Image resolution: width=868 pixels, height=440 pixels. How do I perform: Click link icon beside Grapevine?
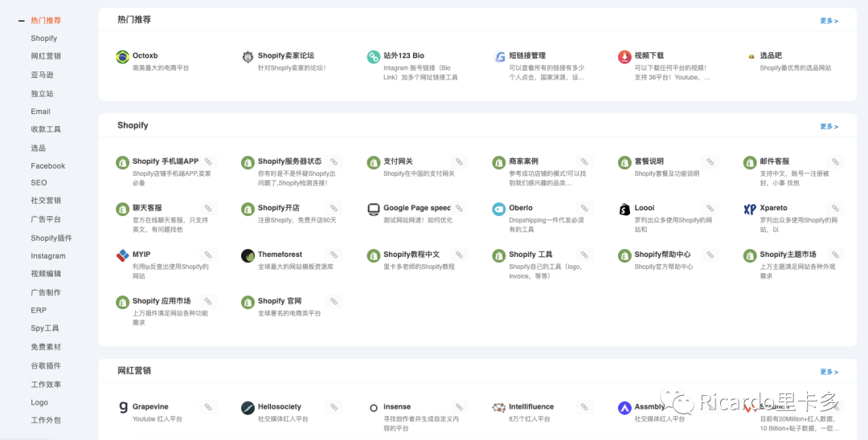[x=208, y=407]
